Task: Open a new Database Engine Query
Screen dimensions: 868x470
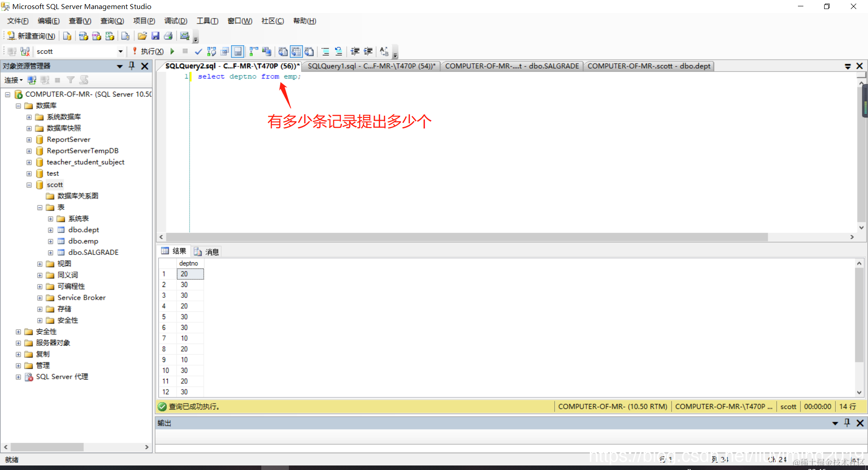Action: pyautogui.click(x=67, y=36)
